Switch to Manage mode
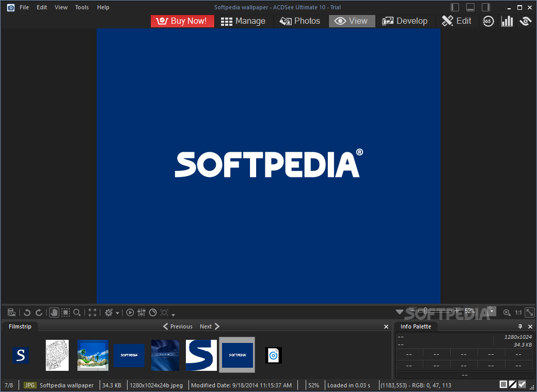537x392 pixels. 243,21
